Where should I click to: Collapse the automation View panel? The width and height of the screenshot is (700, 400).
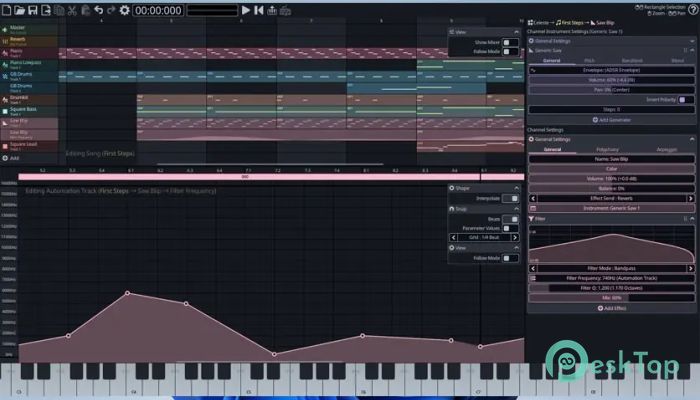click(517, 248)
